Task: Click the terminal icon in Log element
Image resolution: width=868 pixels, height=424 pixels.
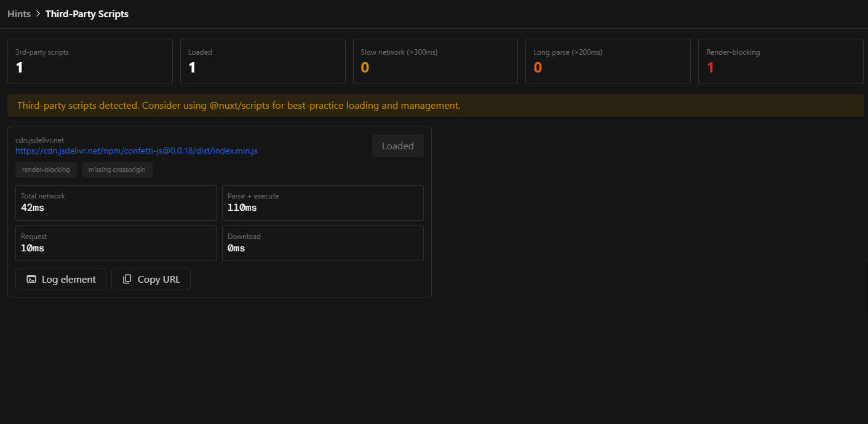Action: coord(31,279)
